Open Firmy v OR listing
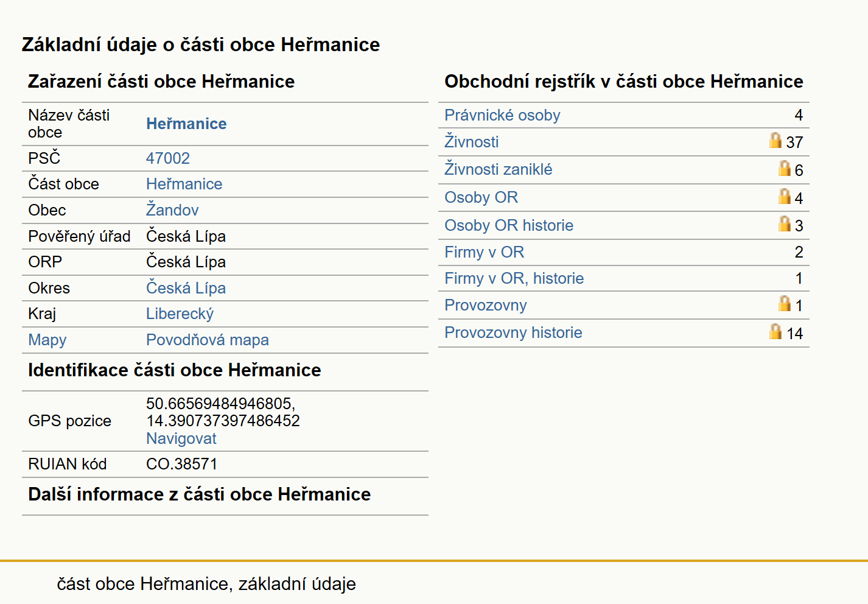This screenshot has width=868, height=604. [x=484, y=252]
